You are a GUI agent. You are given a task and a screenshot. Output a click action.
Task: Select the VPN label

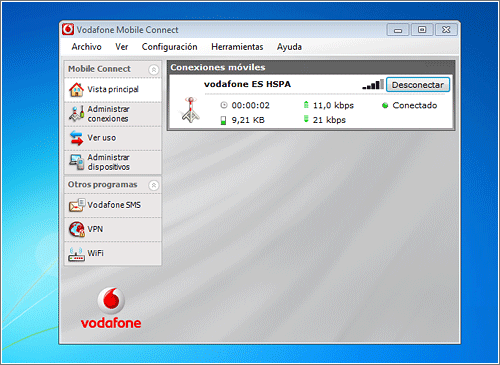tap(95, 229)
